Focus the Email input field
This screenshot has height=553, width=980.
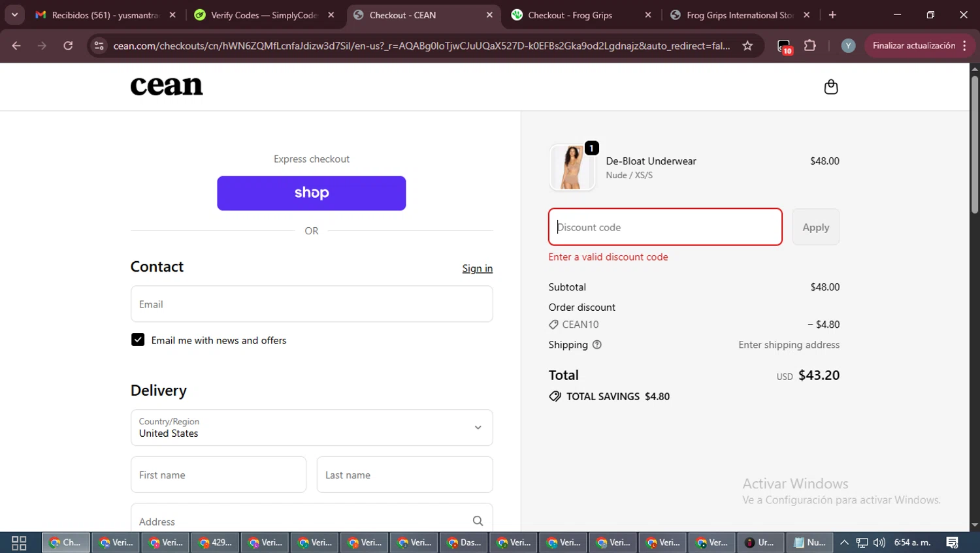click(312, 304)
